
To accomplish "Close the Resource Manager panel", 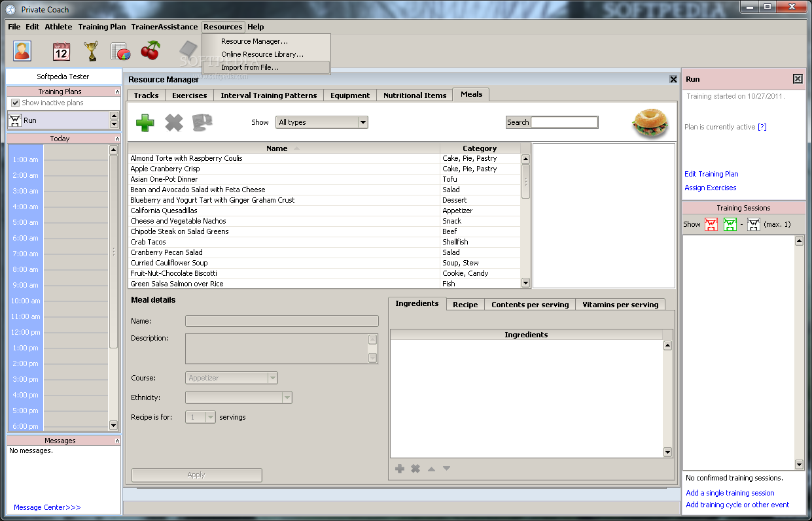I will (673, 79).
